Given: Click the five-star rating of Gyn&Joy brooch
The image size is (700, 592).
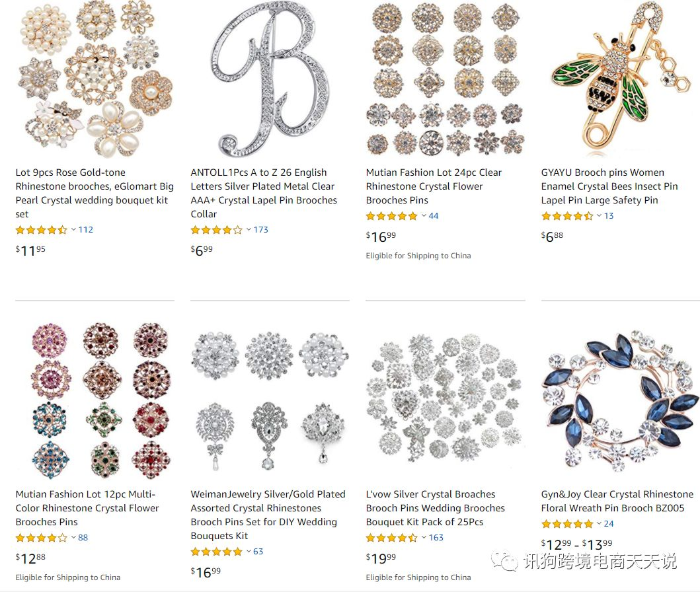Looking at the screenshot, I should (567, 524).
